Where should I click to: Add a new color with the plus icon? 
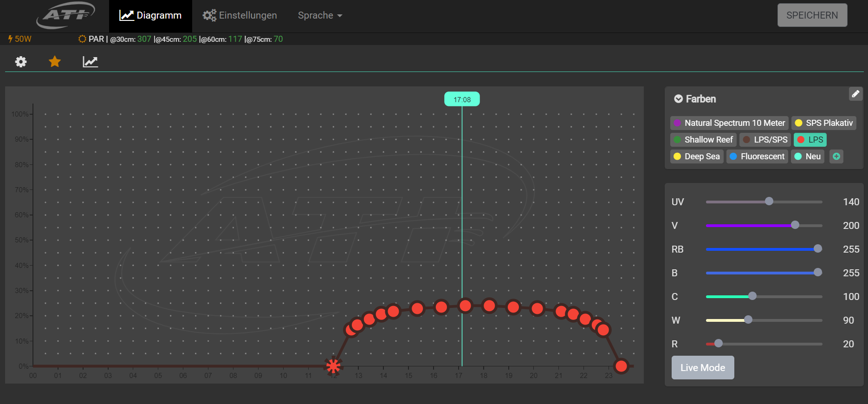pyautogui.click(x=836, y=156)
